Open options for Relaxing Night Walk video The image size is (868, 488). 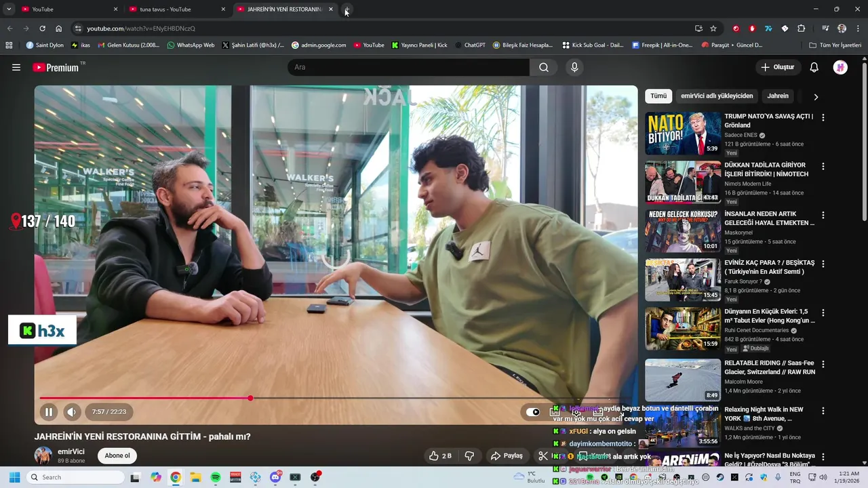[x=823, y=411]
